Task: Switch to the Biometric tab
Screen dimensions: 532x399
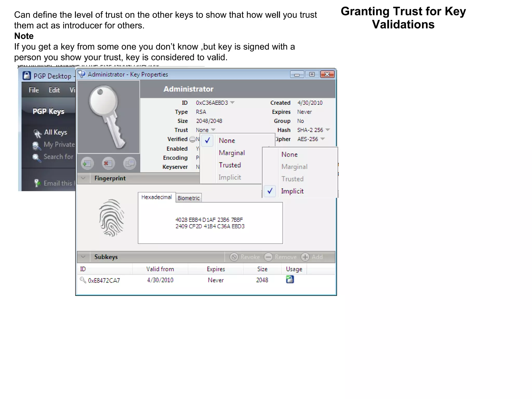Action: click(x=189, y=198)
